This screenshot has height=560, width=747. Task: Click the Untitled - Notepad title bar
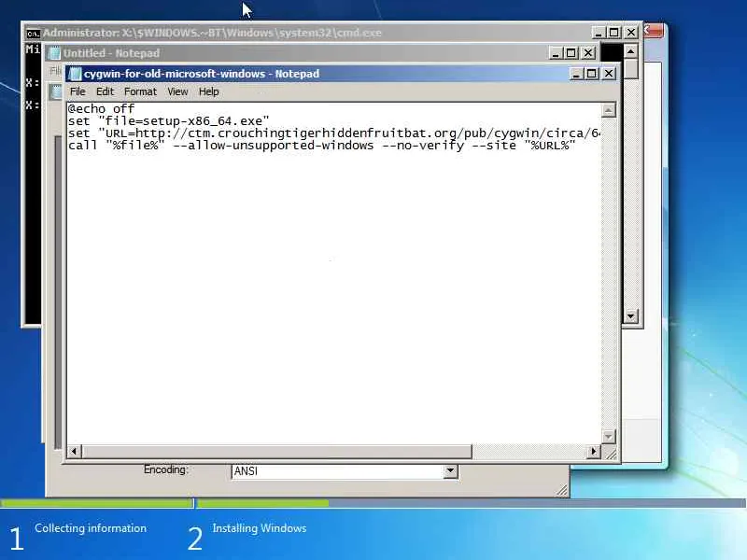(324, 53)
